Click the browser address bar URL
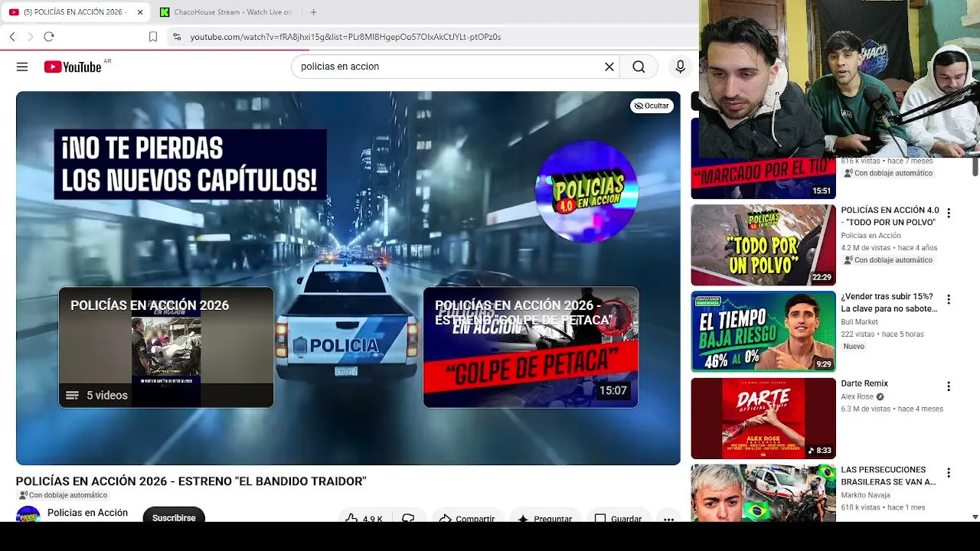The height and width of the screenshot is (551, 980). coord(345,37)
